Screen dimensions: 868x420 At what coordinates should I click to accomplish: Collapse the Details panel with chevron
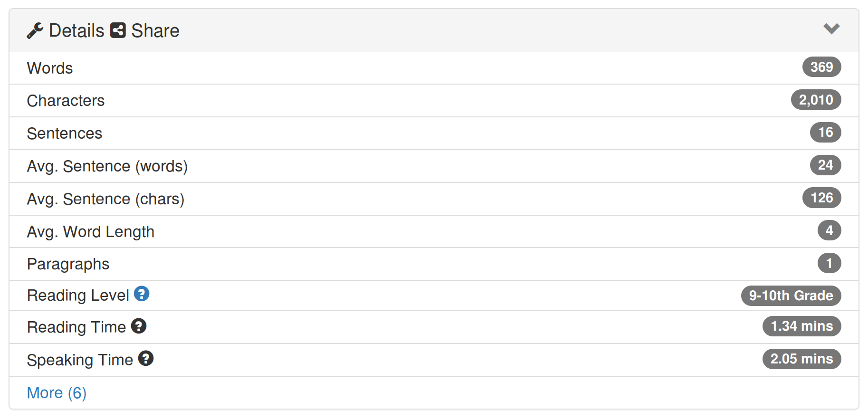click(831, 29)
